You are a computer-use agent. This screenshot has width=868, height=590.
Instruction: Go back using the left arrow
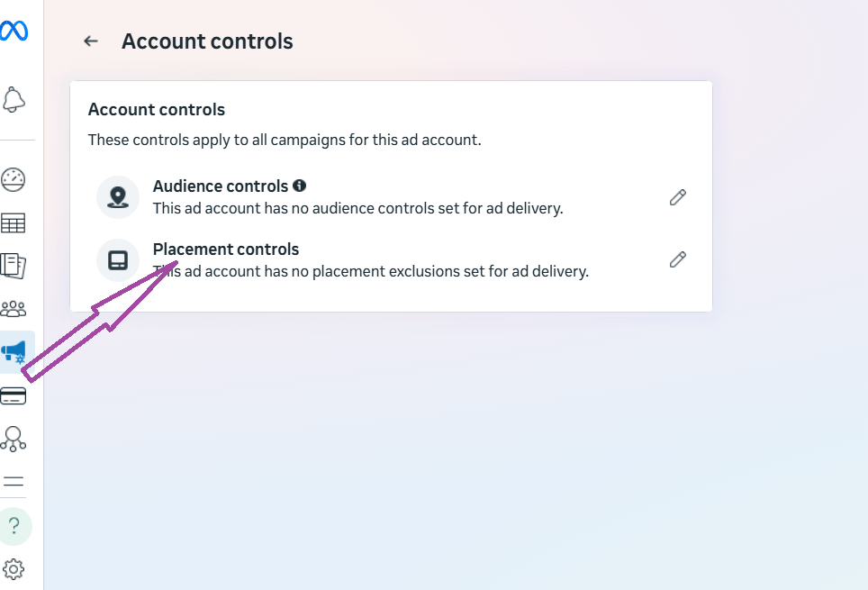click(x=90, y=41)
